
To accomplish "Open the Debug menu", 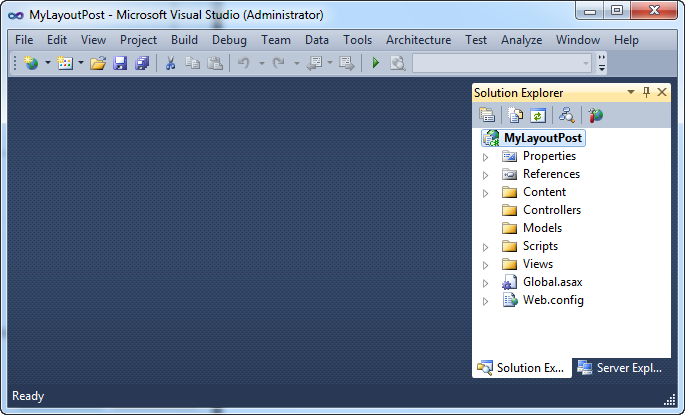I will [x=229, y=40].
